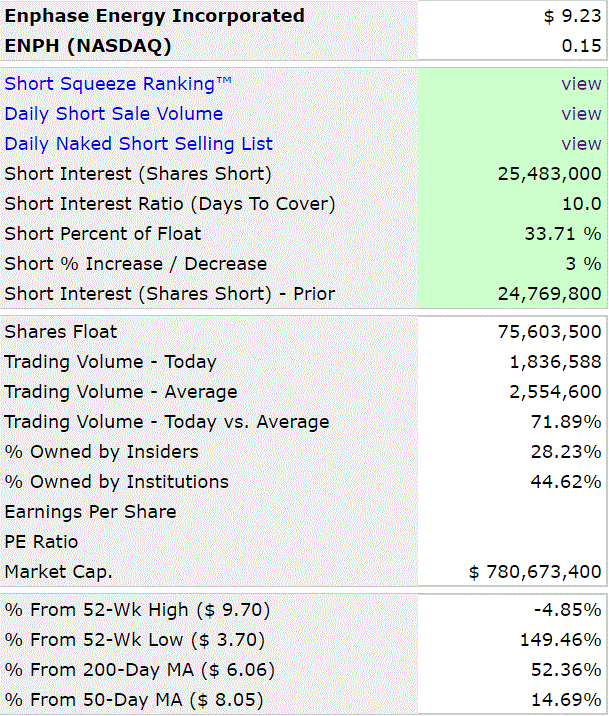Image resolution: width=609 pixels, height=716 pixels.
Task: Click "view" in the Daily Short Sale Volume row
Action: [x=581, y=114]
